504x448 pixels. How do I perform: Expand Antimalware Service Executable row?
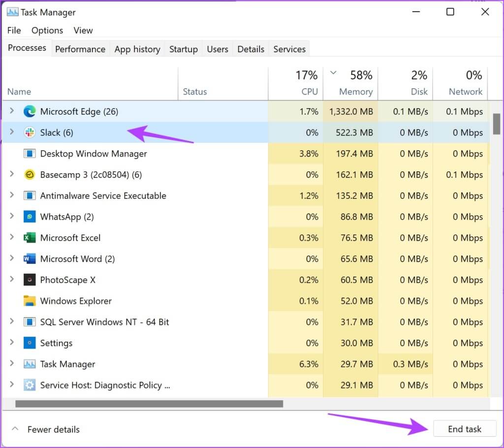pyautogui.click(x=12, y=195)
